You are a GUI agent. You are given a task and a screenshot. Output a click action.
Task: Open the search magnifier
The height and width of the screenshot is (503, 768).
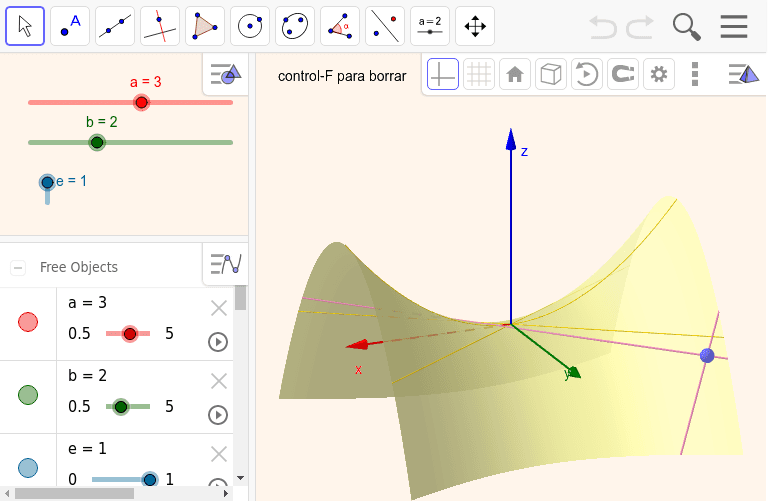[687, 27]
